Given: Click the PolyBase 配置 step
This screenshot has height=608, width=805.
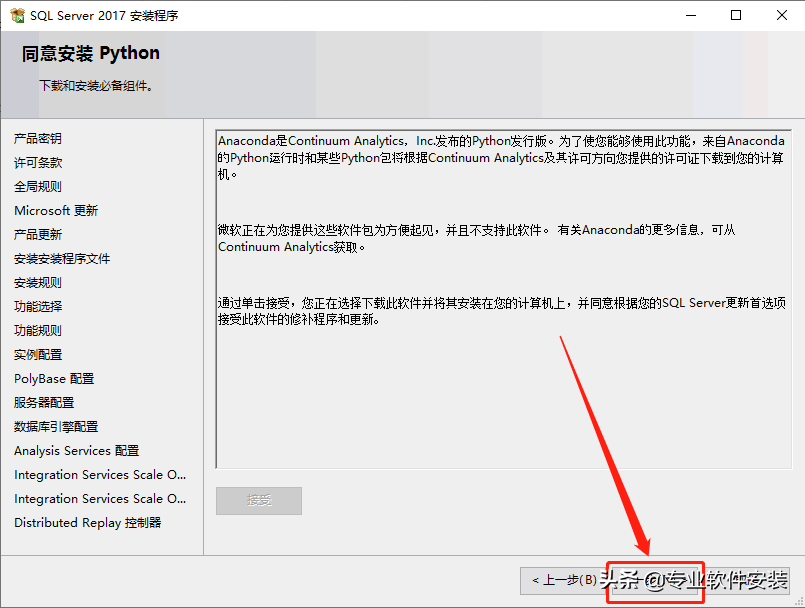Looking at the screenshot, I should (x=54, y=379).
